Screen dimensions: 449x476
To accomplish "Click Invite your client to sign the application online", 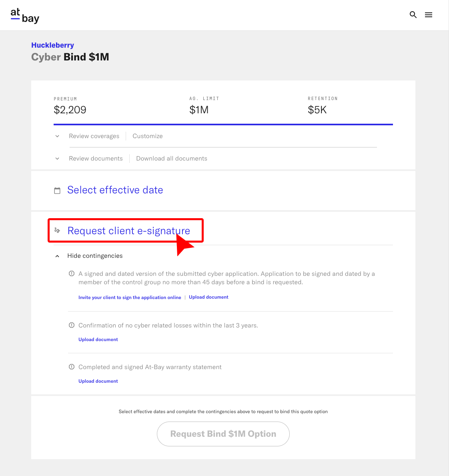I will point(130,297).
